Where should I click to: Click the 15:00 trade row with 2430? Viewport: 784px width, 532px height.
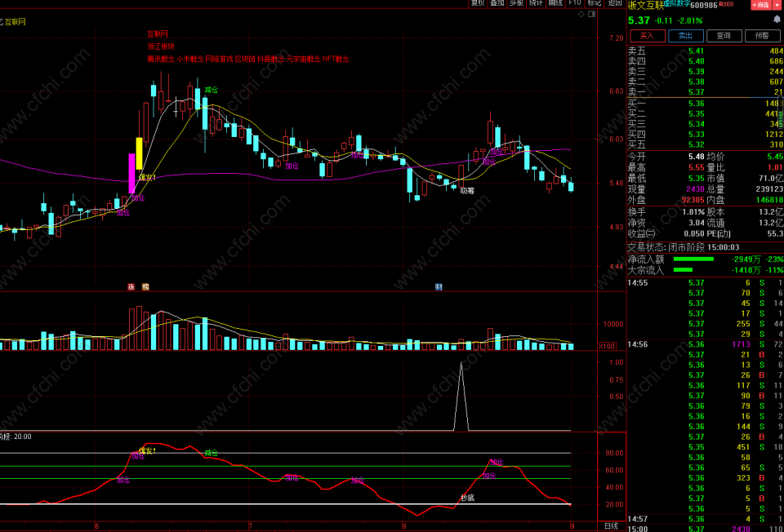706,529
